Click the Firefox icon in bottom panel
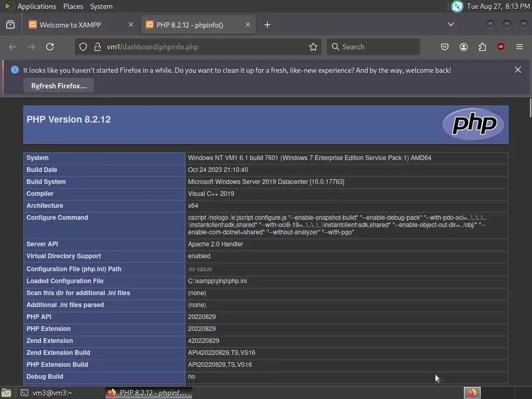The width and height of the screenshot is (532, 399). point(472,393)
